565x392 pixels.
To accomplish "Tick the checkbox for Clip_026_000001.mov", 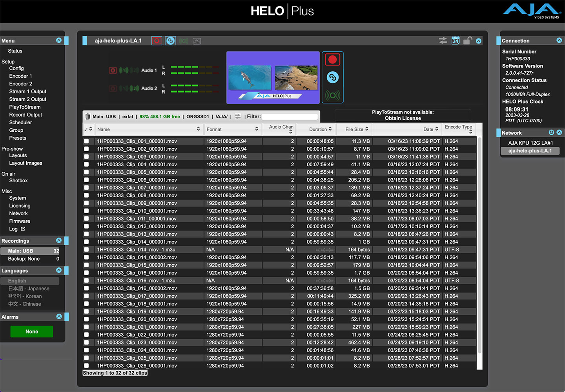I will point(86,366).
